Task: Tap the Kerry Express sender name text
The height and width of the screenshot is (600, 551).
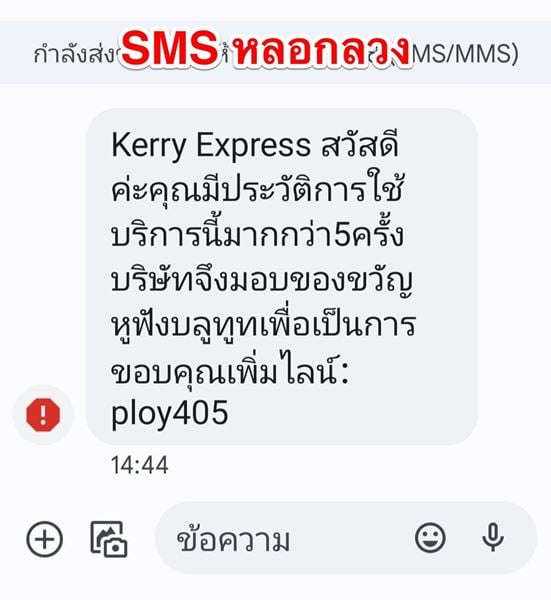Action: 211,147
